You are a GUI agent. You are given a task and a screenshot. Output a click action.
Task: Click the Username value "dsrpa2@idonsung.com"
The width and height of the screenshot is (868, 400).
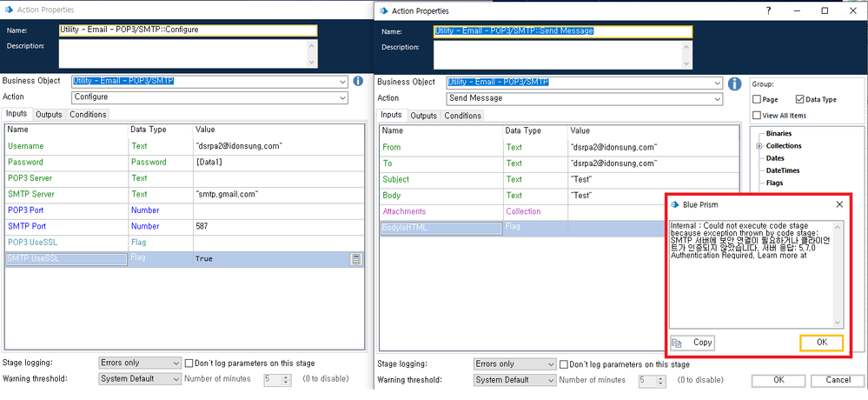point(240,146)
